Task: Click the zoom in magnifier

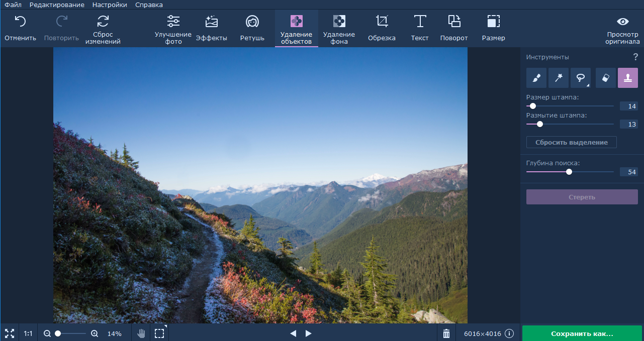Action: 95,333
